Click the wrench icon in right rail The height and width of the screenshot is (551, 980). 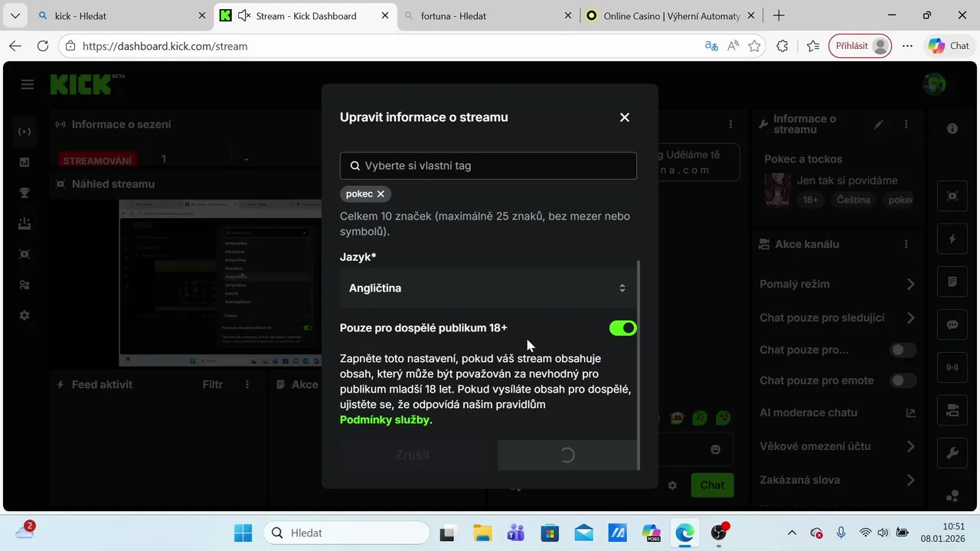pyautogui.click(x=952, y=453)
